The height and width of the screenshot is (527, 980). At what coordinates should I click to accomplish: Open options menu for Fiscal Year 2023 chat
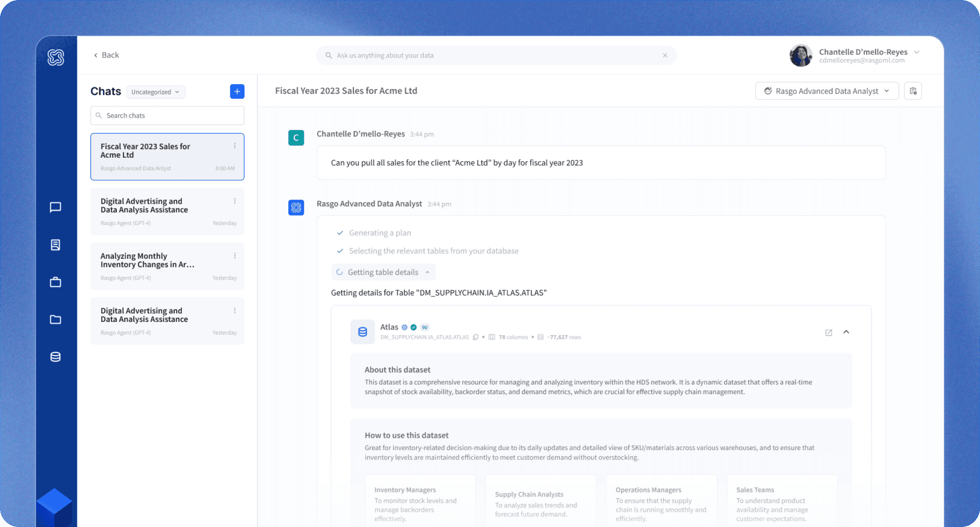click(x=235, y=146)
